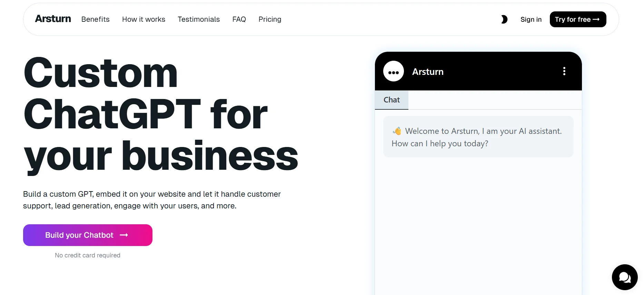This screenshot has height=295, width=644.
Task: Click the chat bot avatar icon
Action: [x=393, y=71]
